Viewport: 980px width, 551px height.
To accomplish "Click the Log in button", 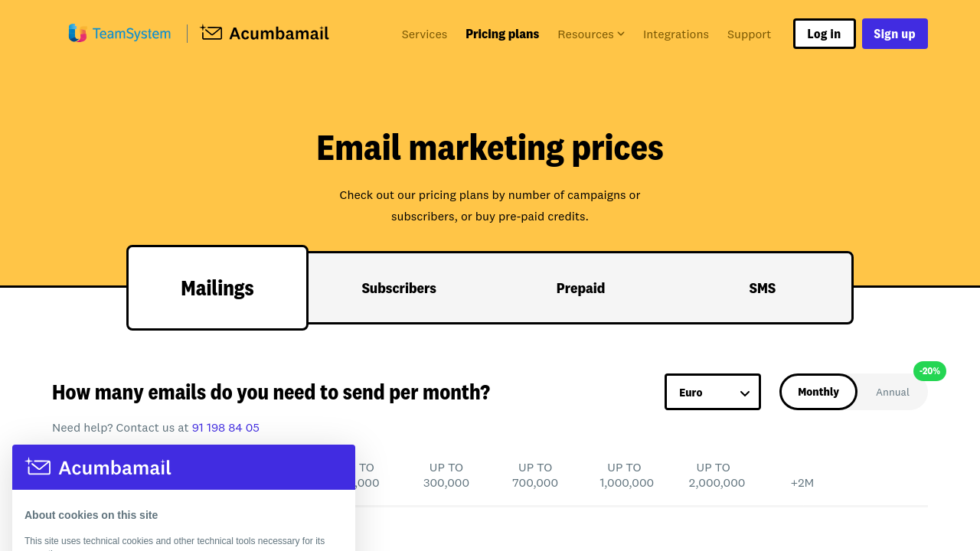I will coord(824,34).
